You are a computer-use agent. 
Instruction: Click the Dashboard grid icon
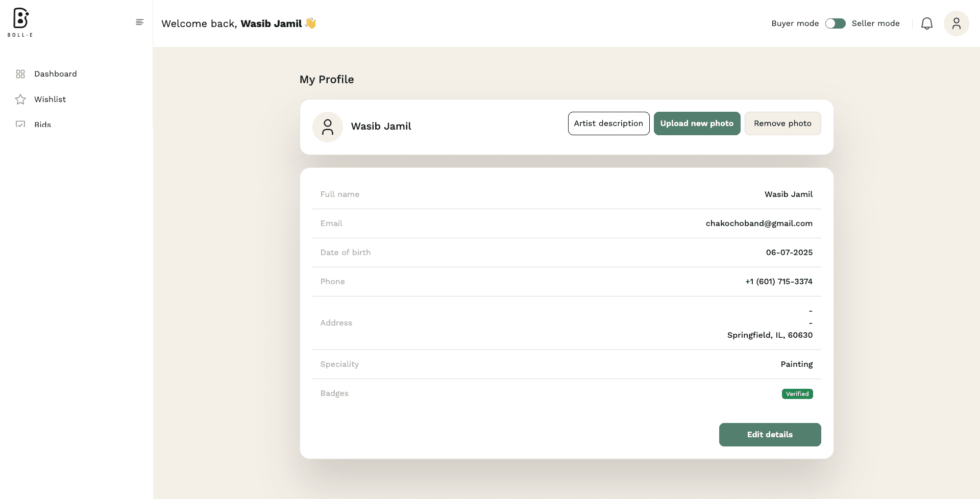pos(20,74)
